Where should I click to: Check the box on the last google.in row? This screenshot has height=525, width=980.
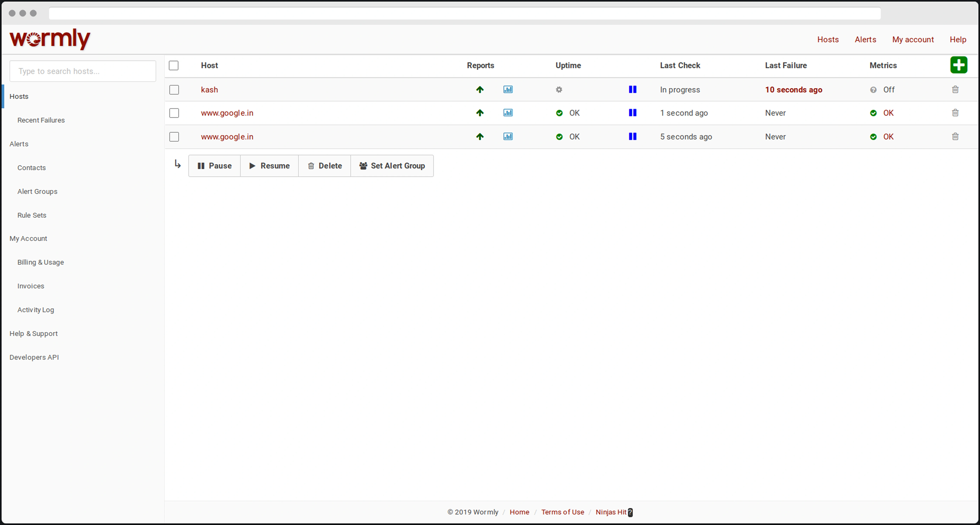coord(174,137)
